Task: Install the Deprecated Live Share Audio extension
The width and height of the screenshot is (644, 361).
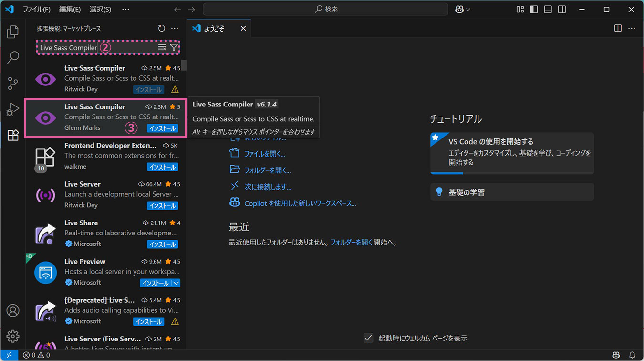Action: click(x=148, y=322)
